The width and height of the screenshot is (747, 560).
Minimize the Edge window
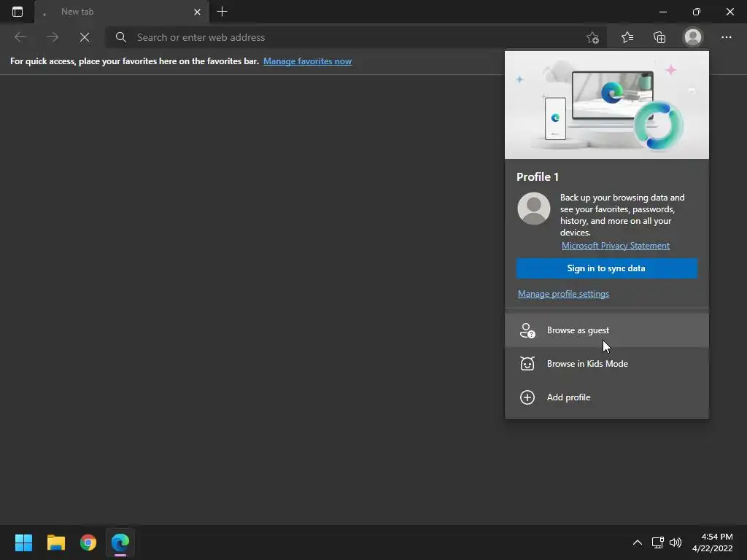[x=662, y=12]
